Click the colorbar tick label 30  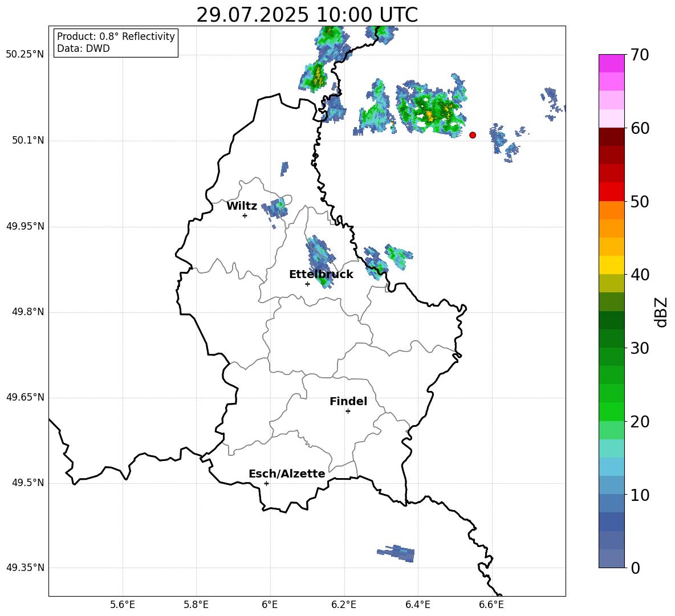pyautogui.click(x=640, y=348)
